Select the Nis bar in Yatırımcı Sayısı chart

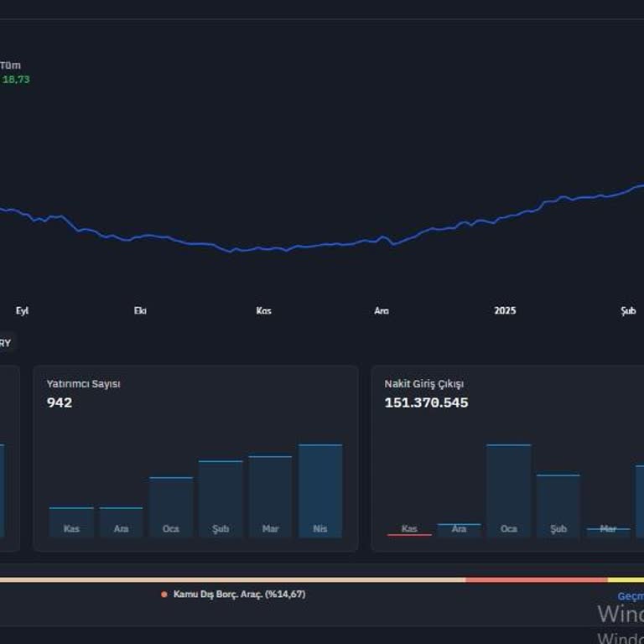pyautogui.click(x=320, y=491)
